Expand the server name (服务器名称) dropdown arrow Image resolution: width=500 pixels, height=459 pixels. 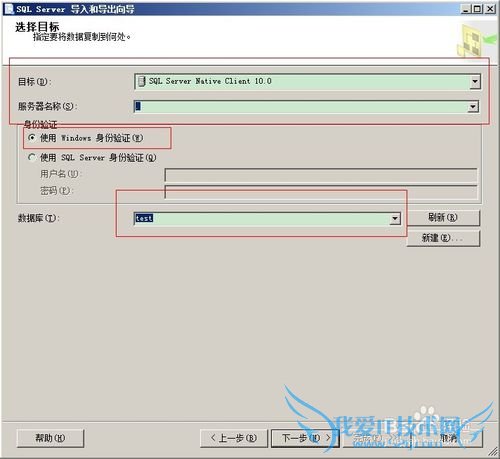(473, 107)
